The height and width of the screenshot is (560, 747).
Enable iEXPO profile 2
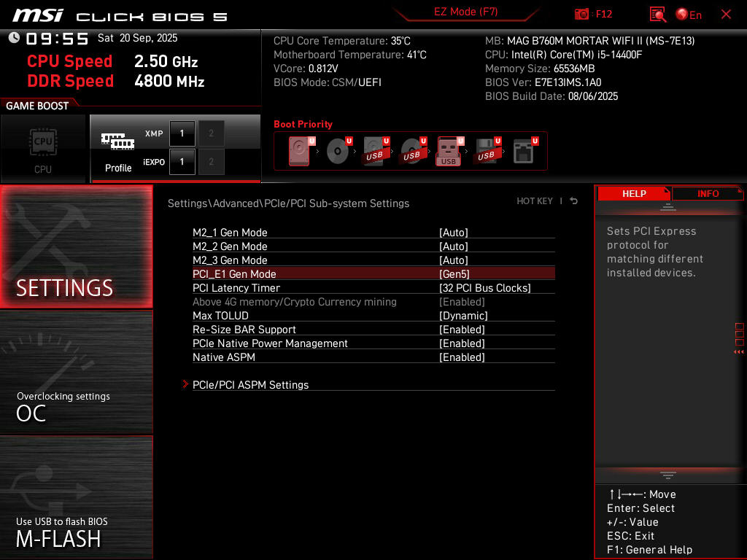[x=211, y=162]
